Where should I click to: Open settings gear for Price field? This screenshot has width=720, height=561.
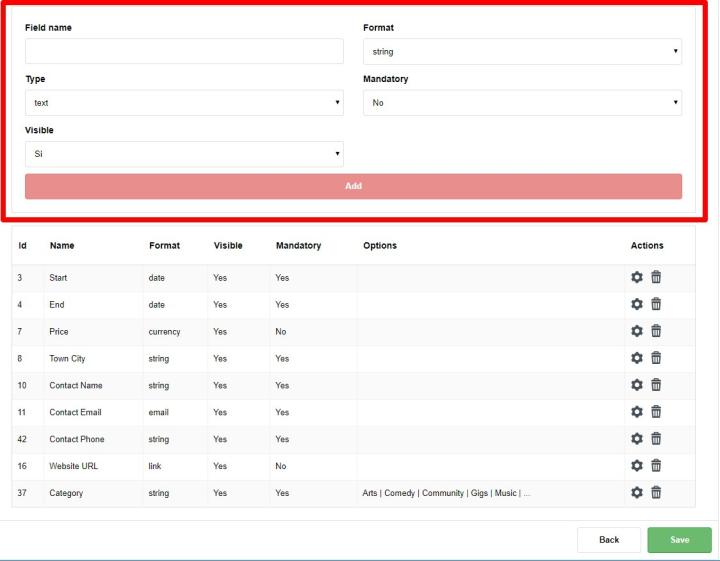click(x=637, y=331)
